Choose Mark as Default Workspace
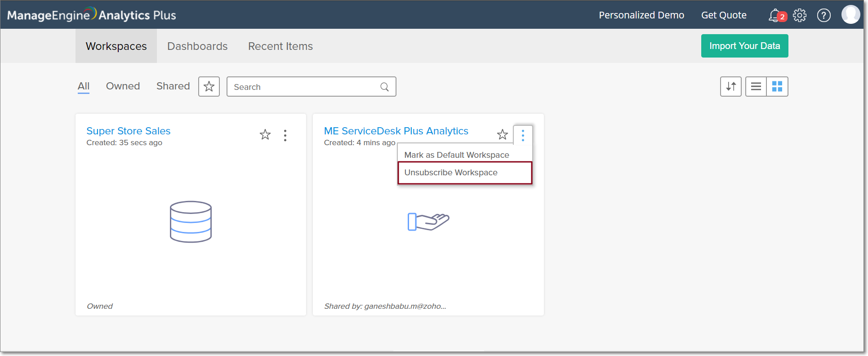The height and width of the screenshot is (356, 868). tap(457, 155)
